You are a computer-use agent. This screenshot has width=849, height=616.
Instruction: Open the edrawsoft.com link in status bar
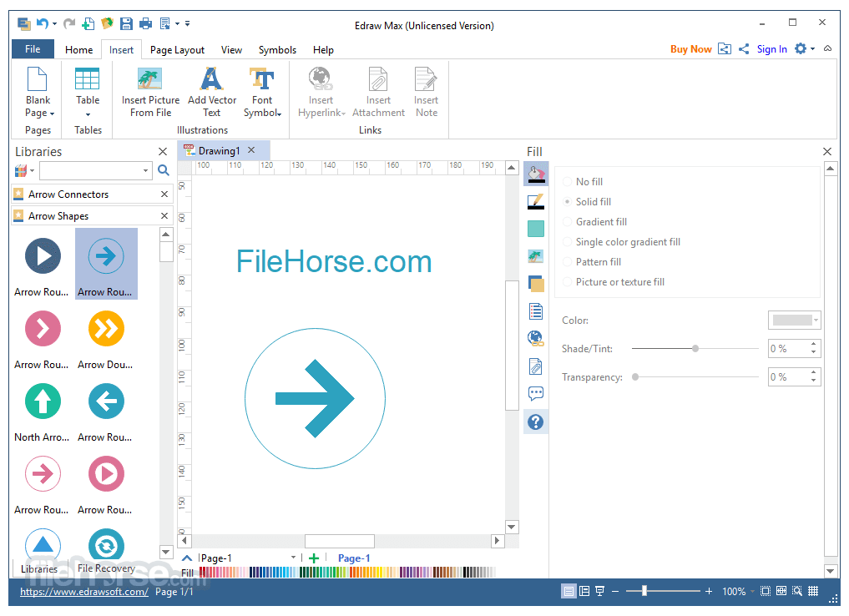point(84,592)
